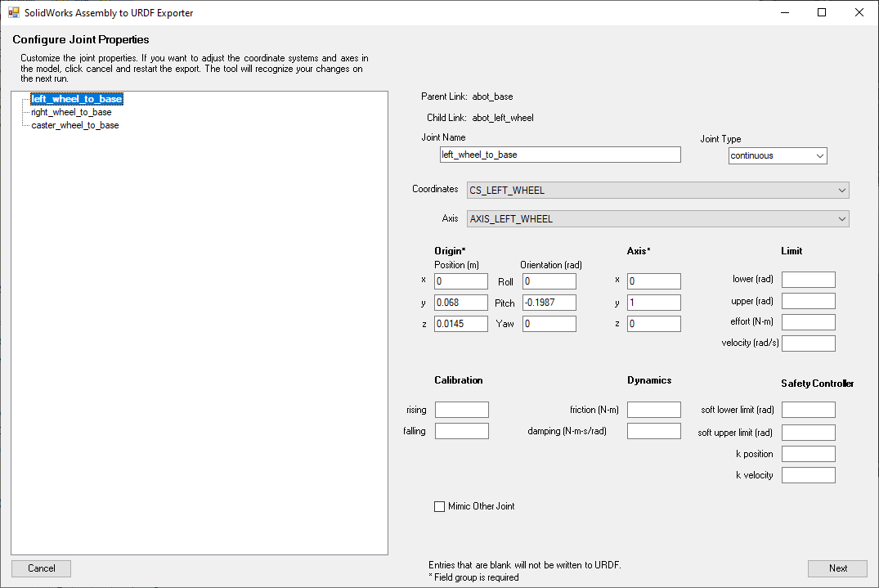Open the Axis AXIS_LEFT_WHEEL dropdown
The height and width of the screenshot is (588, 879).
(x=657, y=219)
